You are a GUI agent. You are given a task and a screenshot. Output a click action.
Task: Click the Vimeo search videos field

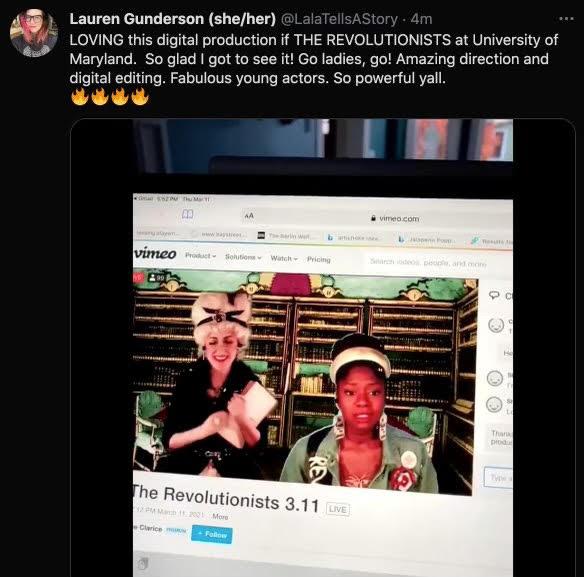(x=428, y=263)
